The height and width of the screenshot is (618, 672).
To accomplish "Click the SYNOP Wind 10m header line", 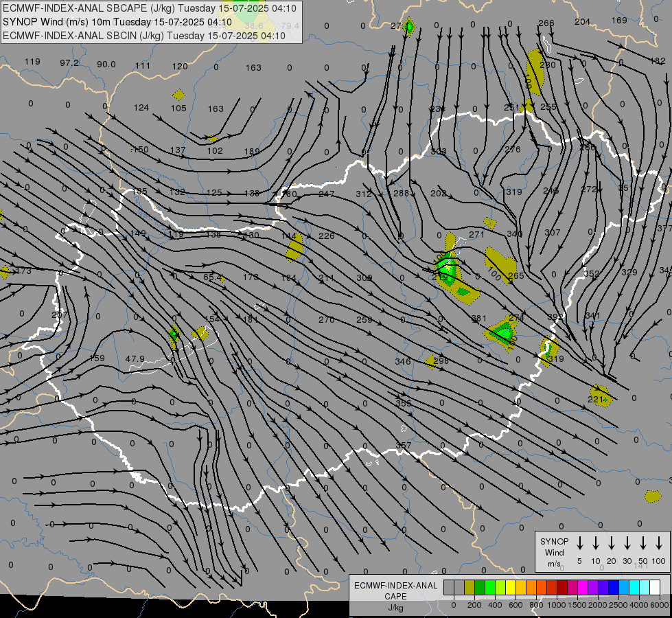I will pos(117,22).
